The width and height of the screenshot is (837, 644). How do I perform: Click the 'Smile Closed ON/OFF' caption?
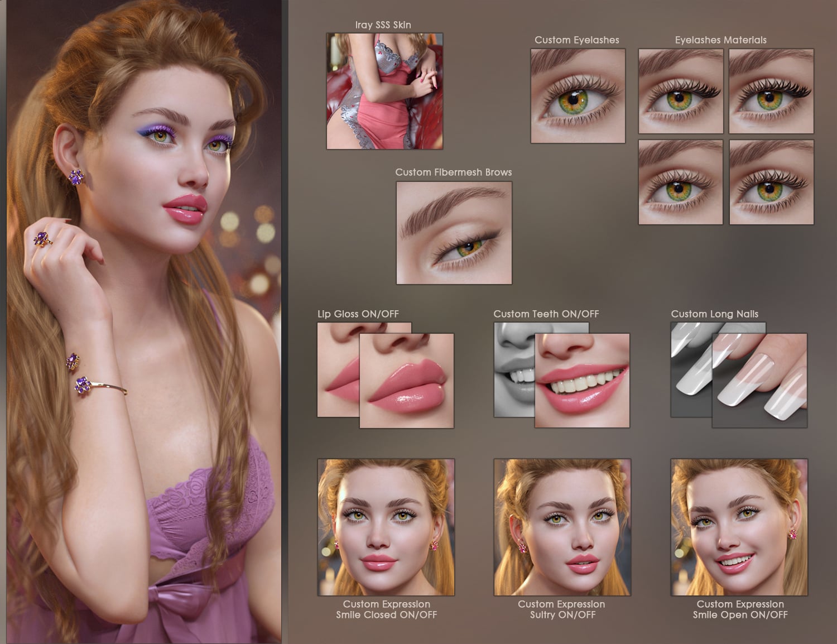tap(386, 615)
